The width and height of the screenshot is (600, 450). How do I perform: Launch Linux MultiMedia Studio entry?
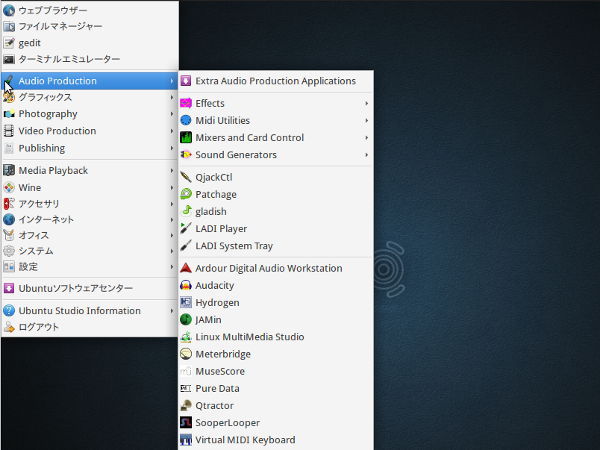click(x=276, y=337)
